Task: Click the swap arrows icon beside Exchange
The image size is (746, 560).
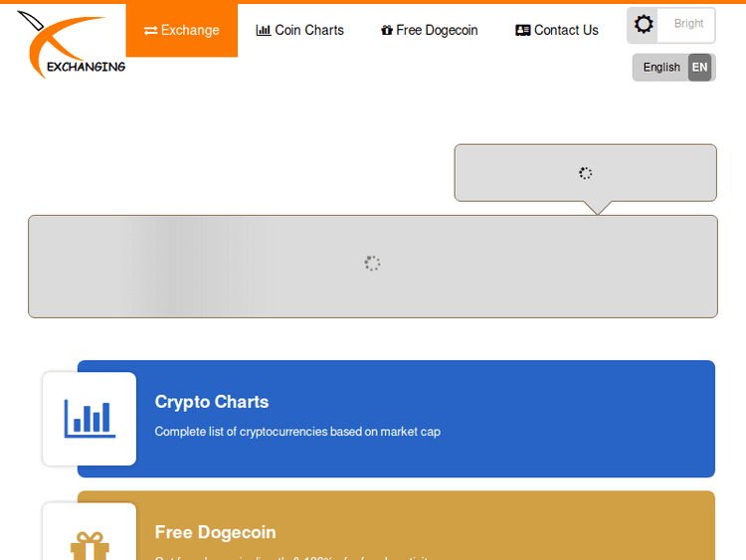Action: 150,31
